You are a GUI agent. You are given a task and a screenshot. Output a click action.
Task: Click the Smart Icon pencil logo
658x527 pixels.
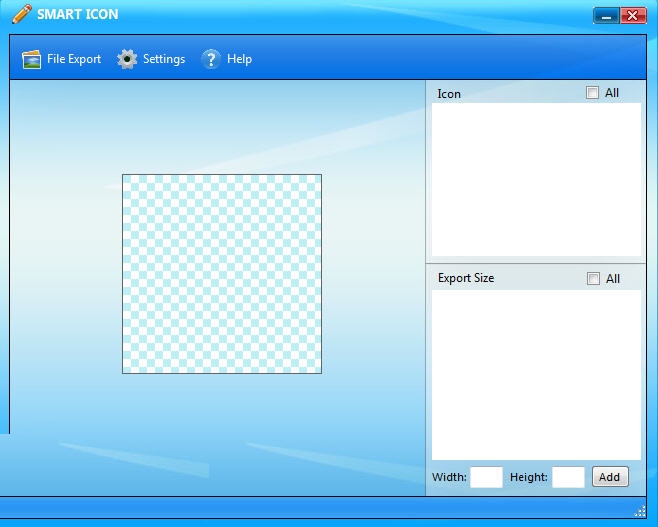(21, 14)
